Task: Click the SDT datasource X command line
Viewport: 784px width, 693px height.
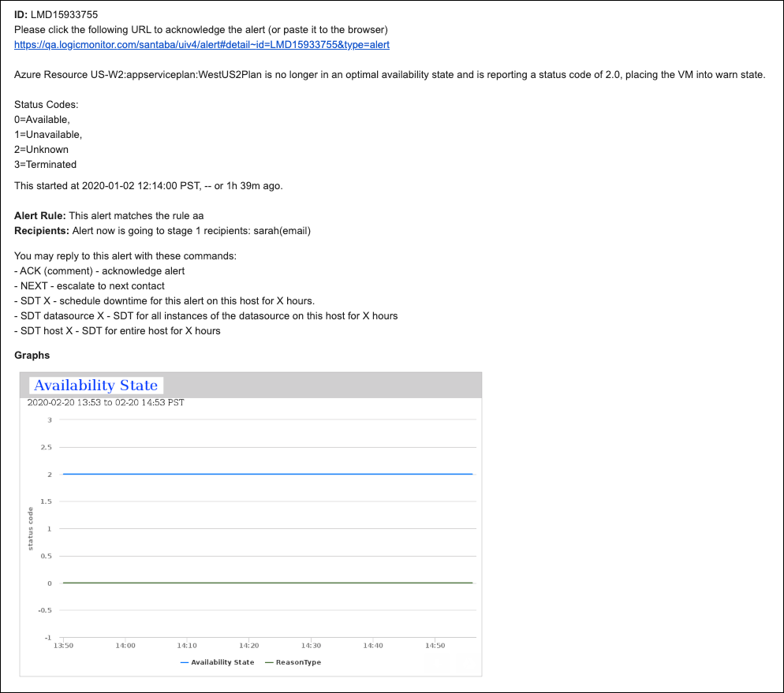Action: pyautogui.click(x=206, y=316)
